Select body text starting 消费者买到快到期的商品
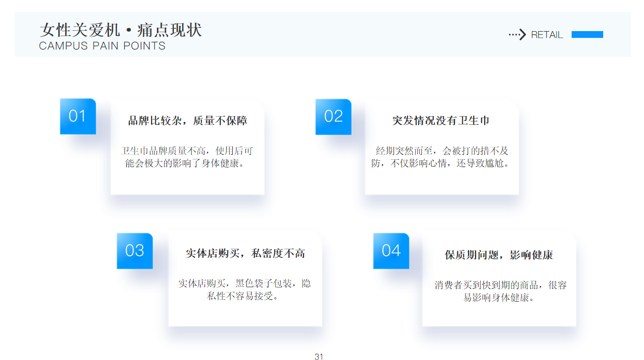The image size is (644, 360). (x=500, y=291)
